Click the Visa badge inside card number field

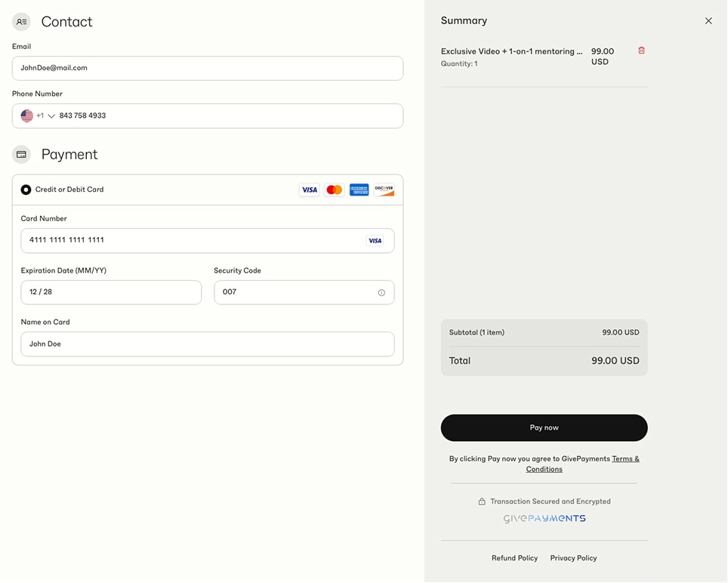tap(375, 241)
